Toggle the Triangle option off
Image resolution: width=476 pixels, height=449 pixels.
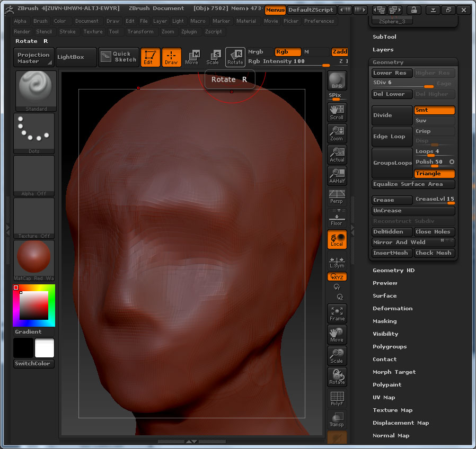coord(434,174)
